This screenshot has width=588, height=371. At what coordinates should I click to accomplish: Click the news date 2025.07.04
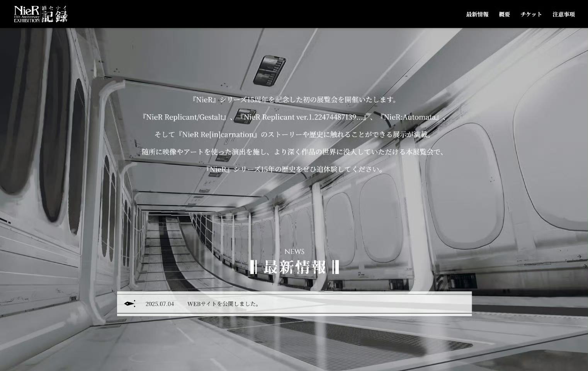click(x=160, y=304)
